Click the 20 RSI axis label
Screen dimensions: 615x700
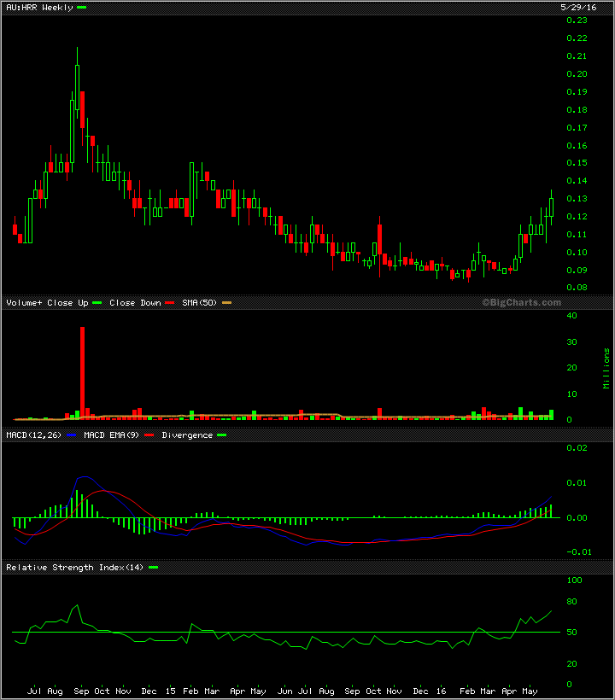point(571,664)
